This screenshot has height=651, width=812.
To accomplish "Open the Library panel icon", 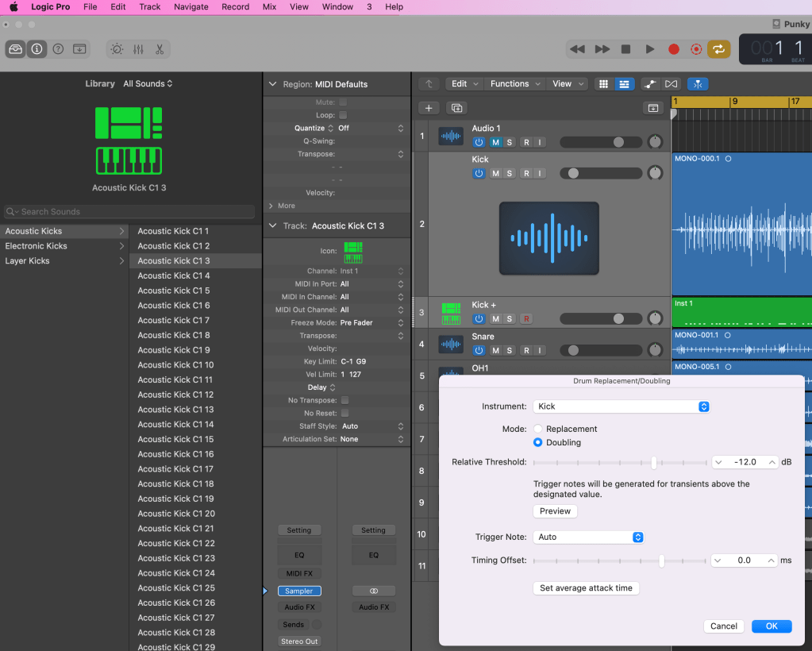I will (16, 49).
